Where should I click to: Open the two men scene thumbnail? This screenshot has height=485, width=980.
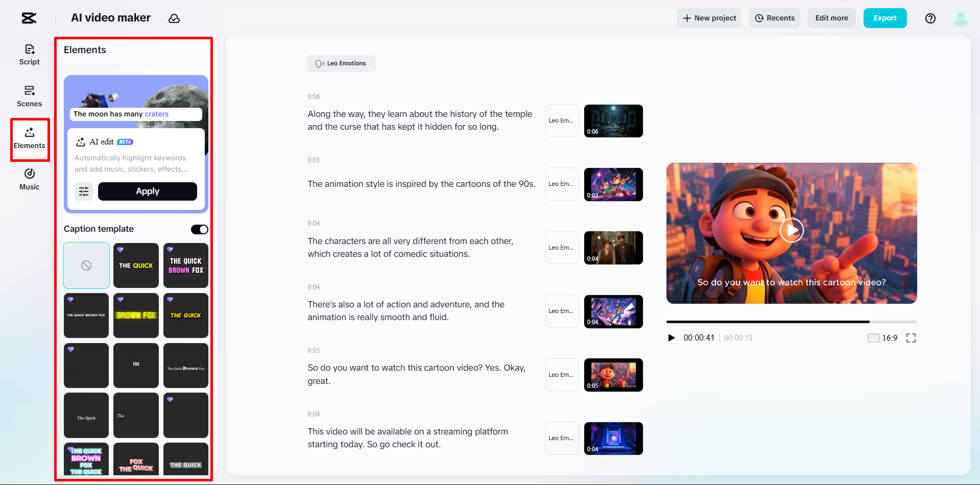coord(613,248)
